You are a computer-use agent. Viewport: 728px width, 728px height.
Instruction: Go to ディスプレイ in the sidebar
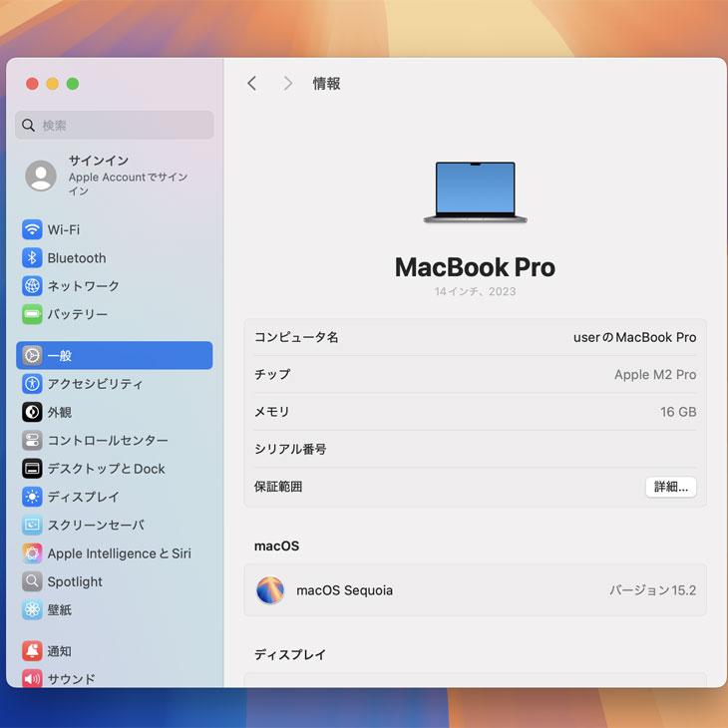[83, 497]
